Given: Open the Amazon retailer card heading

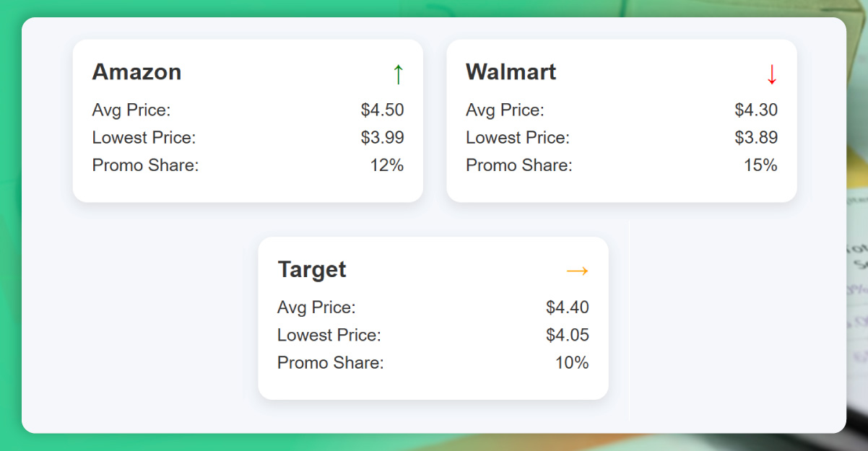Looking at the screenshot, I should point(136,72).
